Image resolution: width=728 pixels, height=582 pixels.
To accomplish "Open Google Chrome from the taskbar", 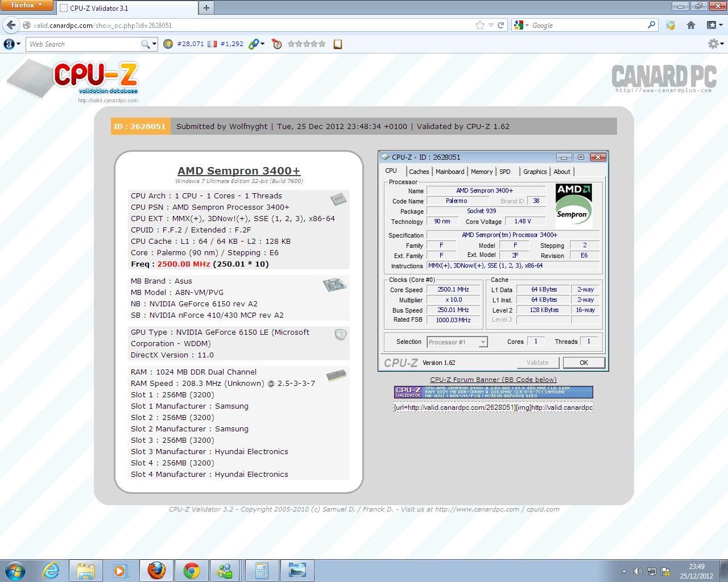I will coord(192,571).
